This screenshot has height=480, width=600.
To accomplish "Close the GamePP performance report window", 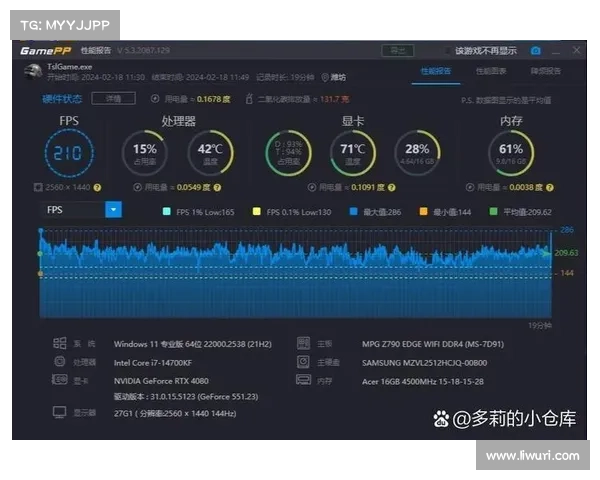I will point(576,50).
